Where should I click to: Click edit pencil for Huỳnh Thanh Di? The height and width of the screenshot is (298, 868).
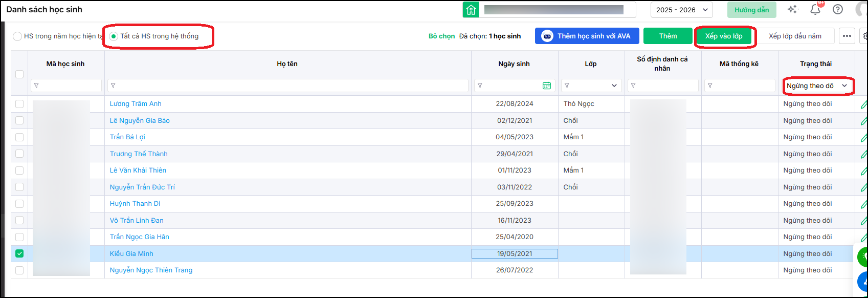(864, 204)
